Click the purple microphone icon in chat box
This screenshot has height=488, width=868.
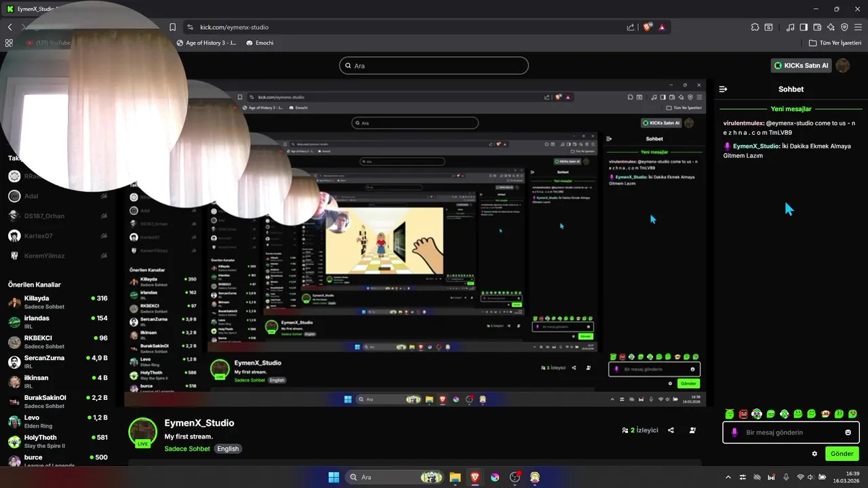pos(734,432)
